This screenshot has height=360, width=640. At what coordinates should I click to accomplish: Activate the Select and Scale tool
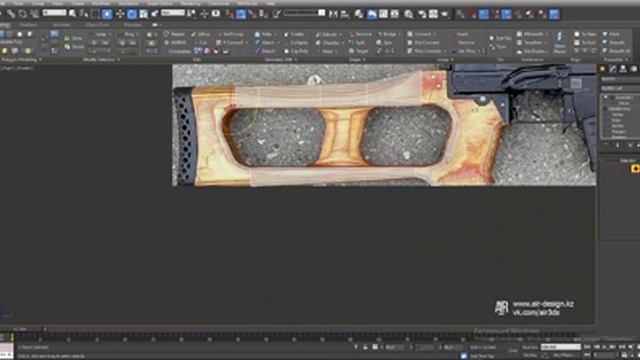(x=144, y=14)
